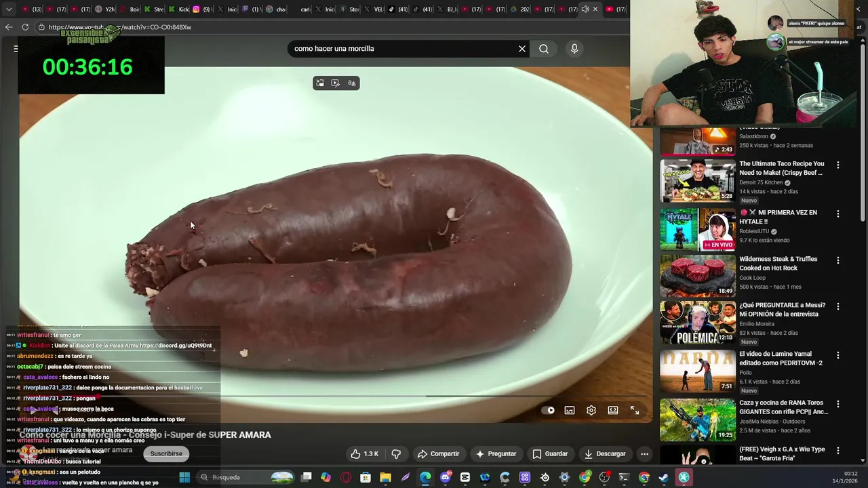The height and width of the screenshot is (488, 868).
Task: Open options menu for 'Caza y cocina de RANA' video
Action: pyautogui.click(x=838, y=404)
